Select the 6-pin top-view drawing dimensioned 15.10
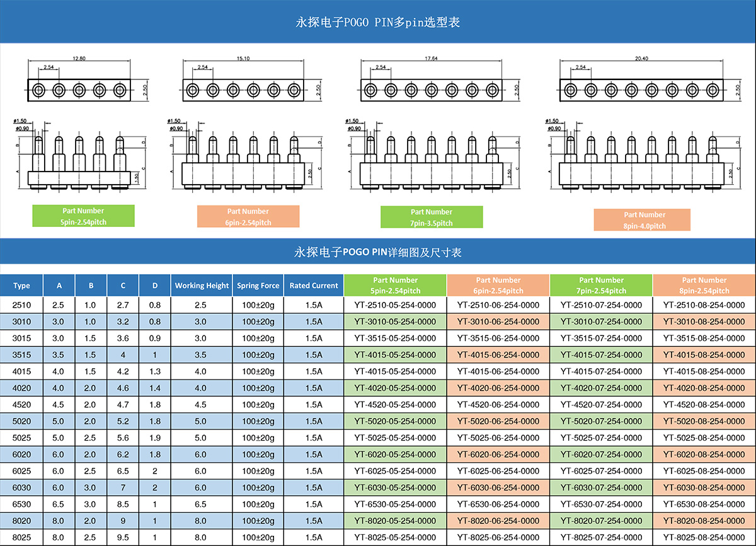Viewport: 756px width, 546px height. pyautogui.click(x=243, y=90)
